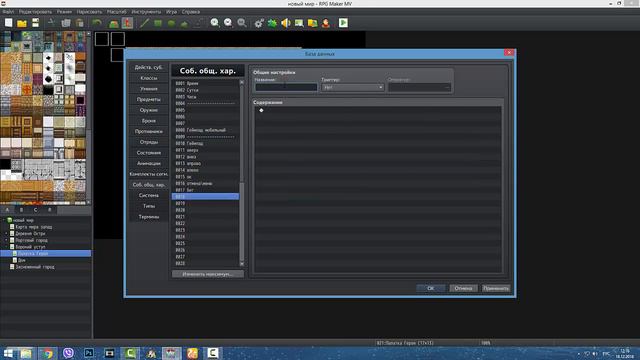The image size is (640, 360).
Task: Open the Resource Manager icon
Action: pyautogui.click(x=313, y=23)
